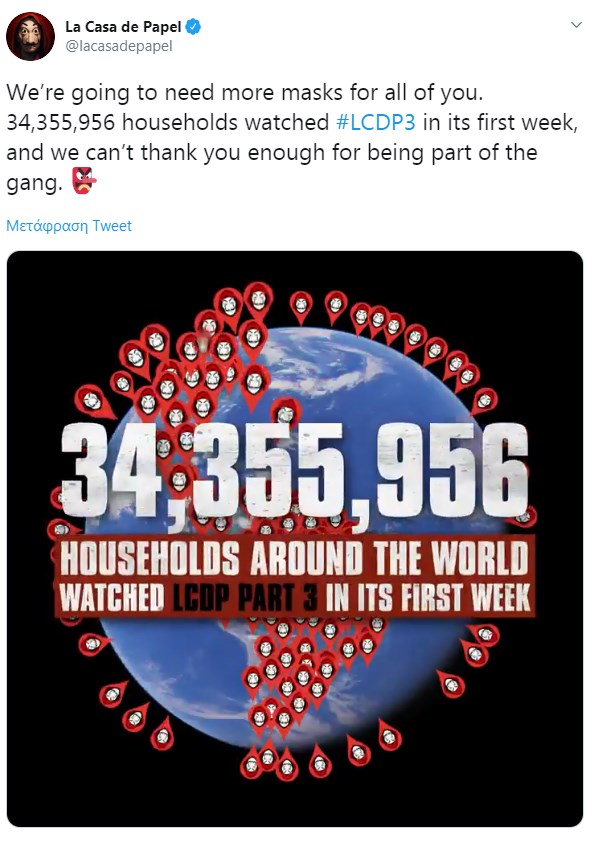Open the globe media attachment
Screen dimensions: 594x842
pos(295,539)
